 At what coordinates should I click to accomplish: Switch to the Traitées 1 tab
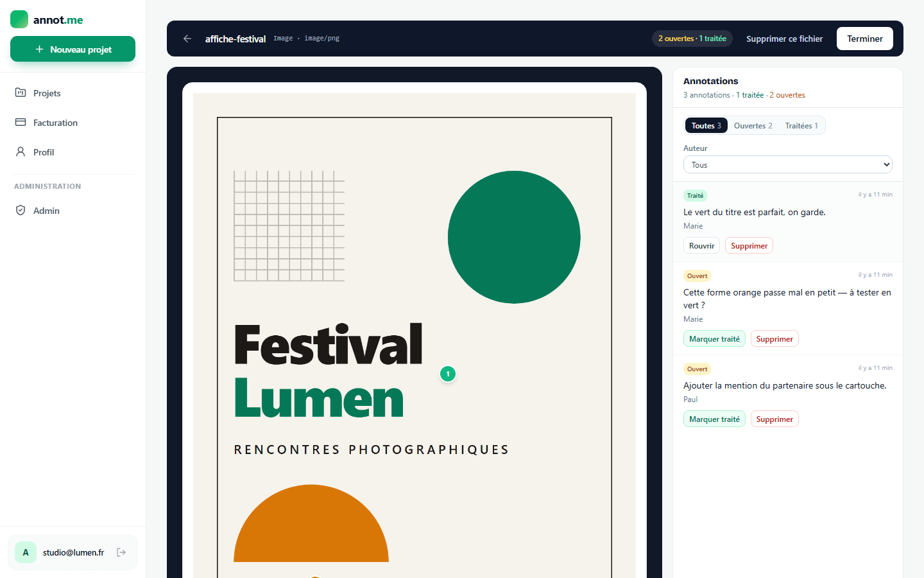click(801, 126)
